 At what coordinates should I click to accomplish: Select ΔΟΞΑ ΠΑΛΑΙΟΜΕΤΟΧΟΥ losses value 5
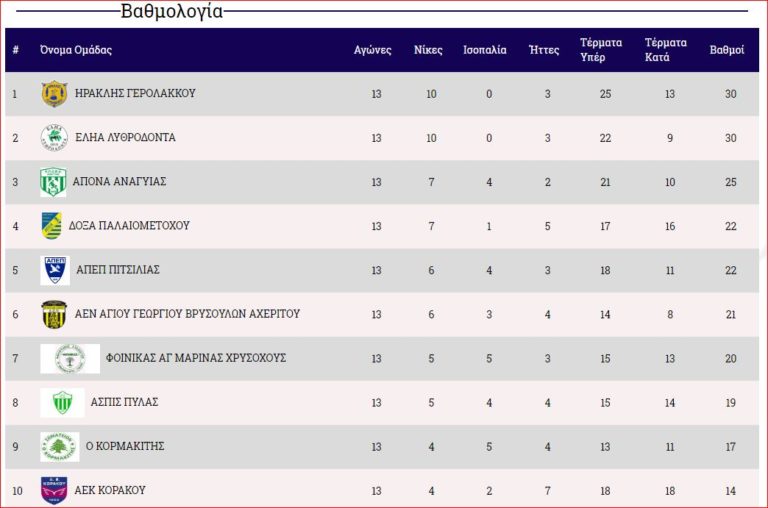click(x=548, y=226)
